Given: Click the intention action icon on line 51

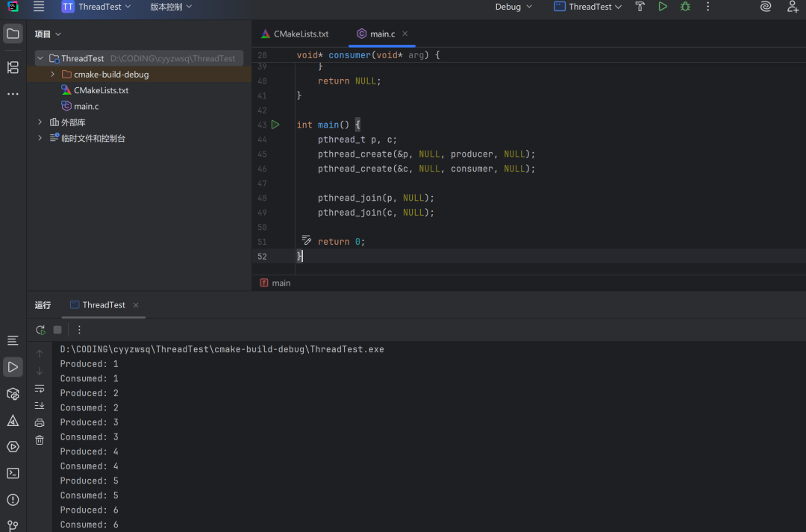Looking at the screenshot, I should pos(307,240).
